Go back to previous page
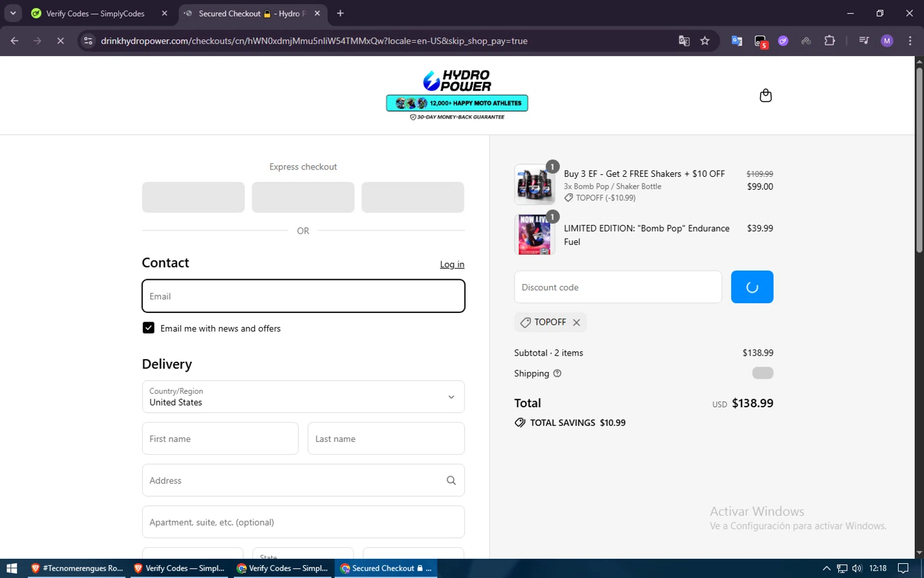The width and height of the screenshot is (924, 578). click(15, 41)
